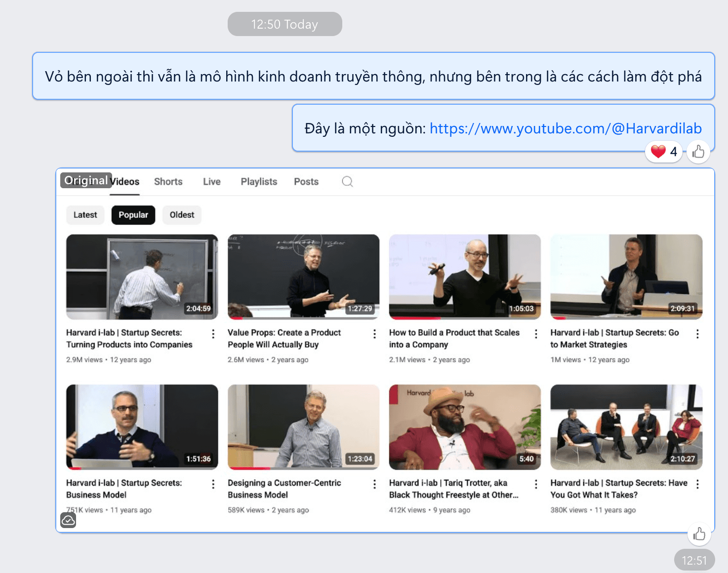Screen dimensions: 728x573
Task: Switch to the Shorts tab
Action: (x=168, y=182)
